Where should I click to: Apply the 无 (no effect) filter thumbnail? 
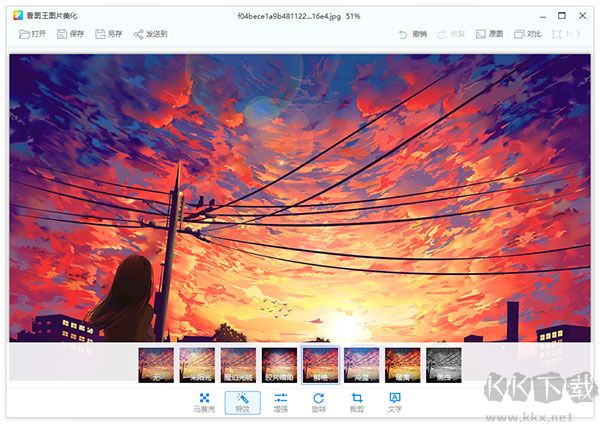[156, 365]
